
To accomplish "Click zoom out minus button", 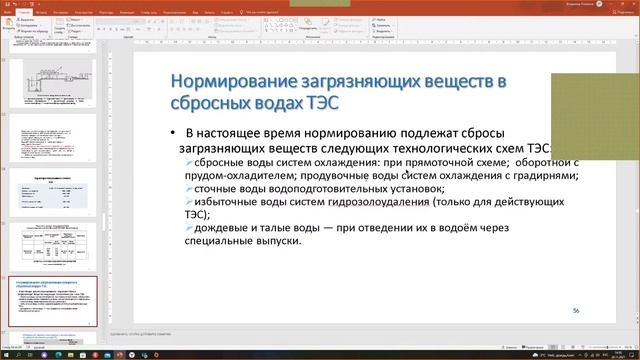I will click(589, 347).
